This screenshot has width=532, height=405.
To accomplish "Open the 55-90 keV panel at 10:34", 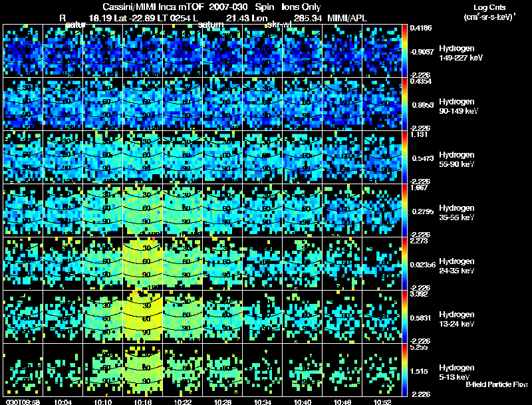I will pos(263,158).
